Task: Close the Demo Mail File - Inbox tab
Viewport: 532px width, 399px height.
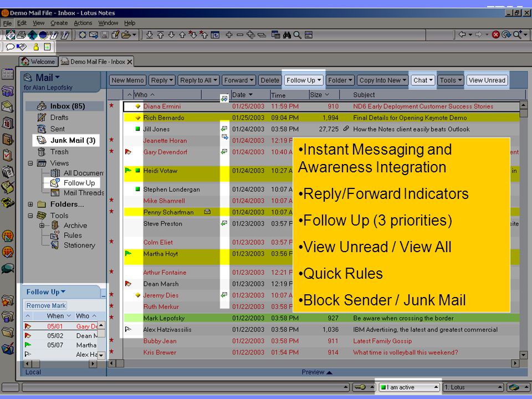Action: (x=130, y=62)
